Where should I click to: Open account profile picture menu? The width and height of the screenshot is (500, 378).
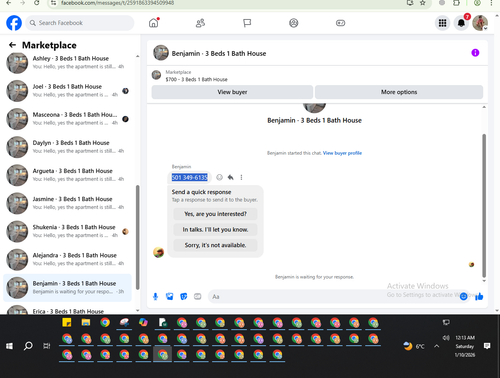480,23
